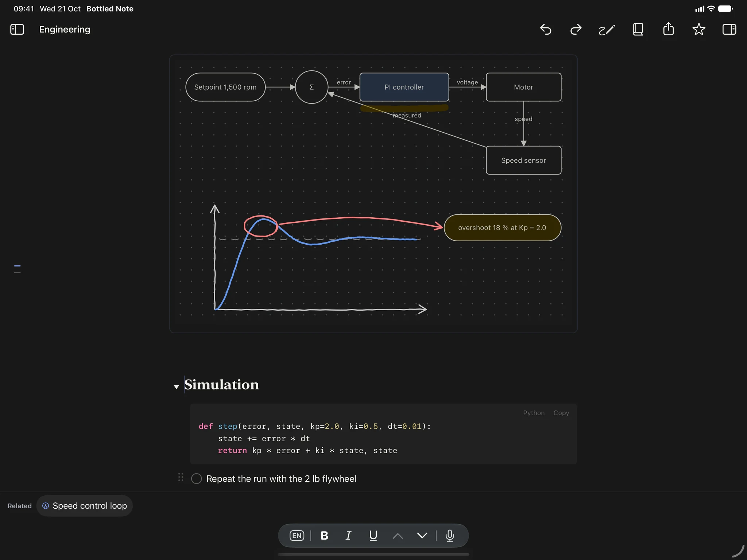Select the Motor block in diagram
The image size is (747, 560).
tap(523, 87)
